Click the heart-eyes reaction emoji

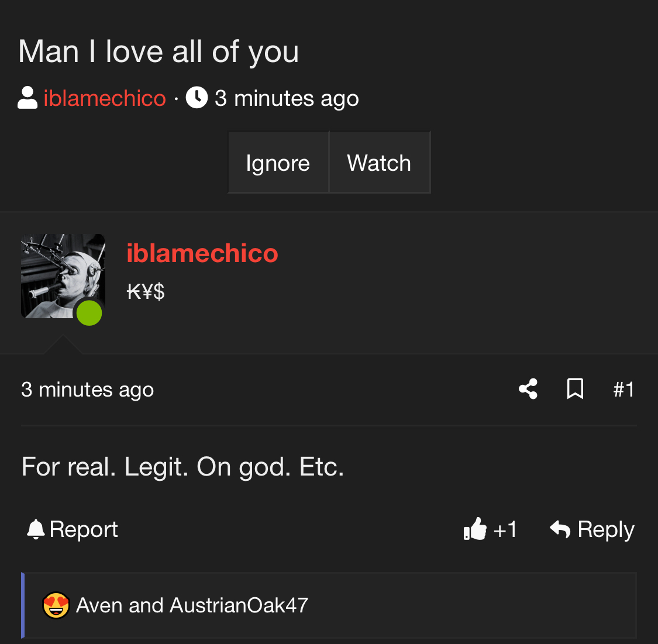[56, 605]
